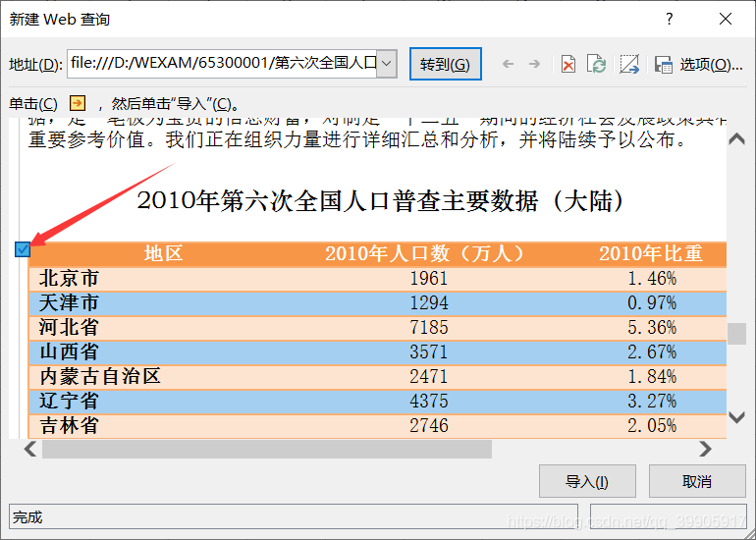Select the 河北省 row label
The height and width of the screenshot is (540, 756).
[x=69, y=328]
